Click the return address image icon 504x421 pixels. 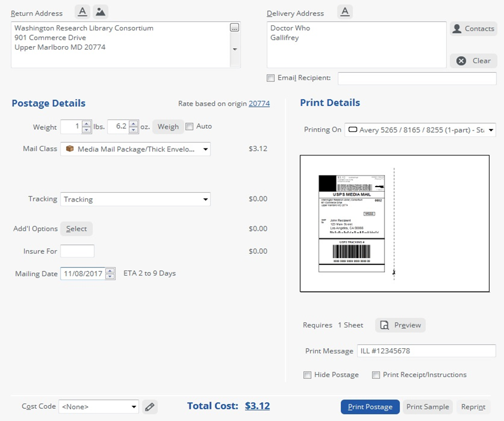(x=100, y=12)
